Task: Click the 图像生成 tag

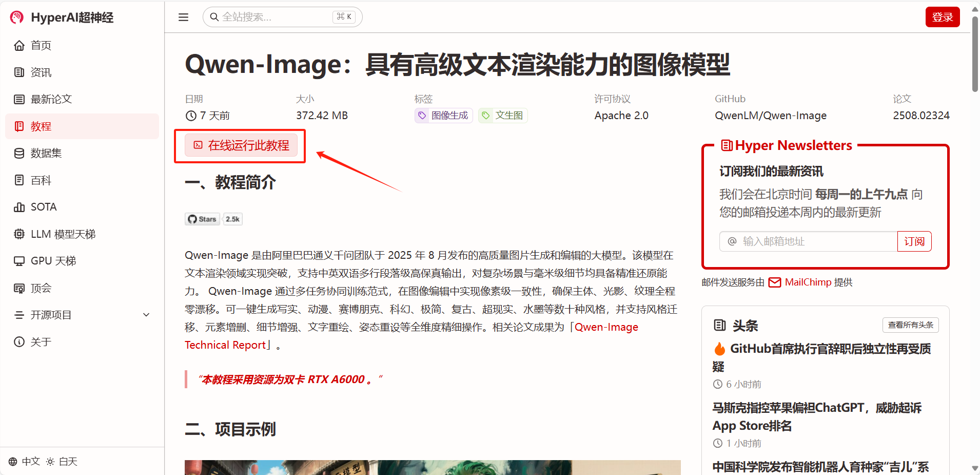Action: (x=443, y=116)
